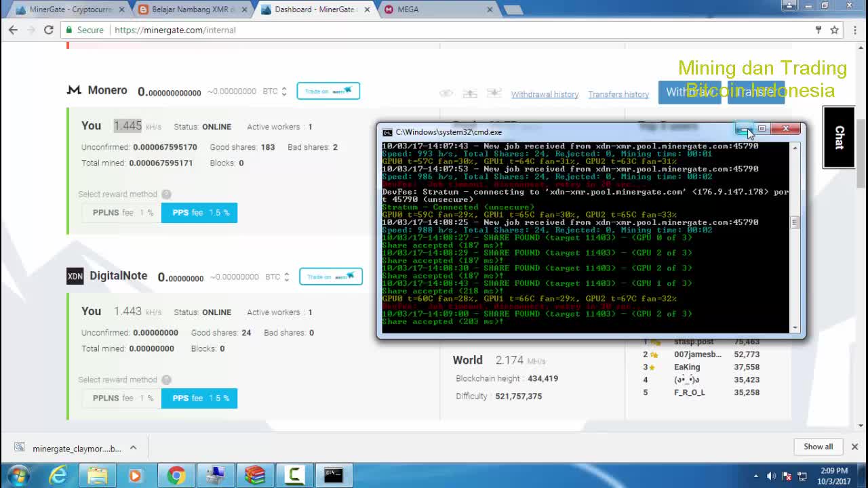
Task: Open the Windows Start menu
Action: (18, 475)
